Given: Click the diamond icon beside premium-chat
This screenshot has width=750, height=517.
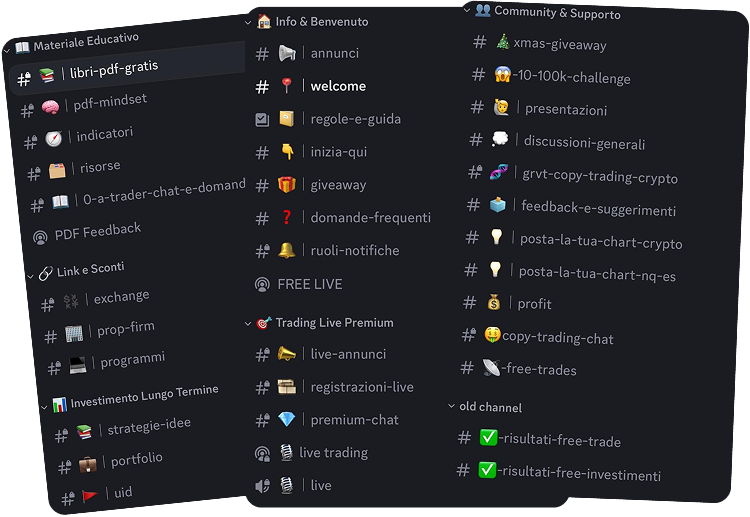Looking at the screenshot, I should 287,419.
